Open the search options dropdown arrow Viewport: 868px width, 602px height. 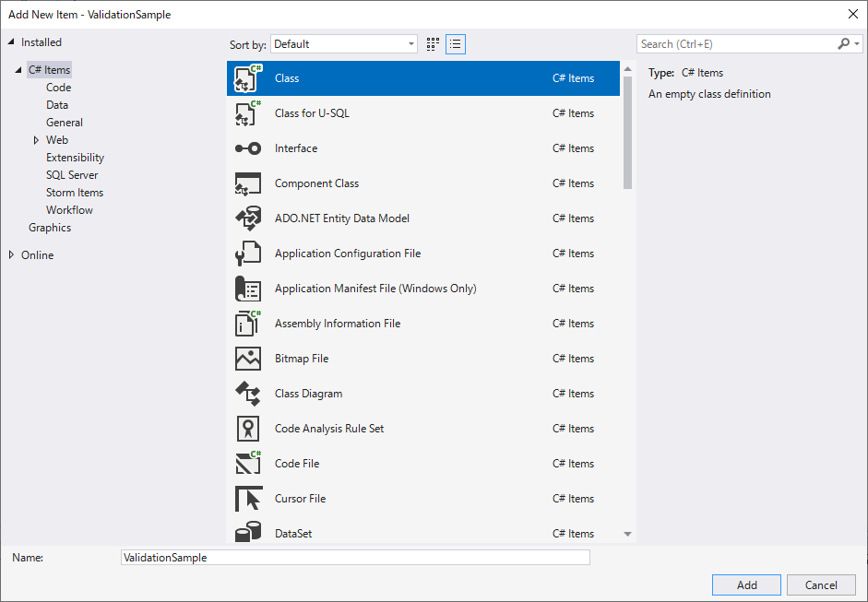[857, 43]
